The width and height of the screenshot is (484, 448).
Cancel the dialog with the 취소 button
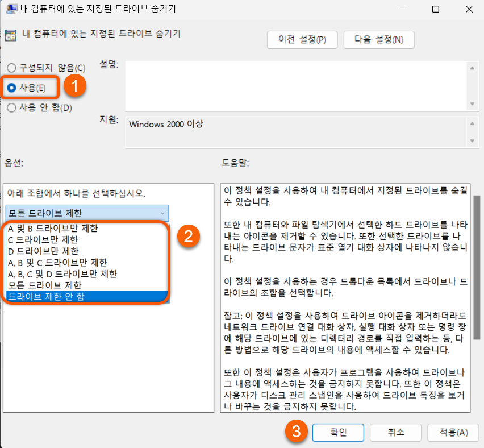click(x=395, y=432)
